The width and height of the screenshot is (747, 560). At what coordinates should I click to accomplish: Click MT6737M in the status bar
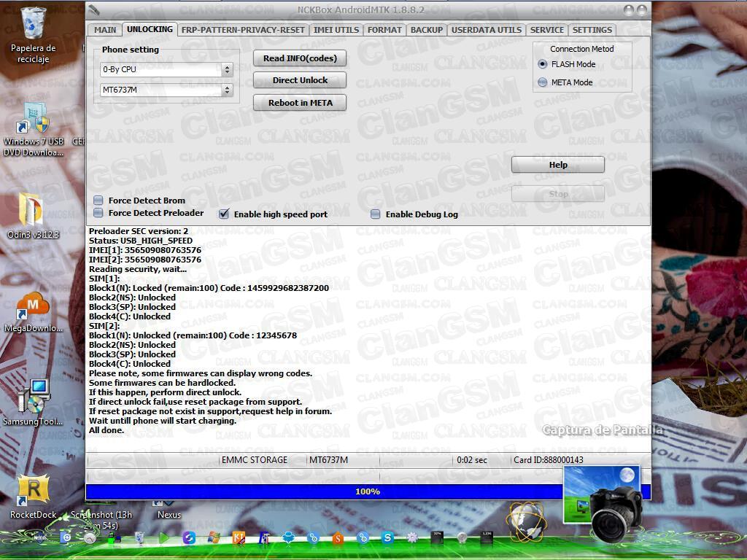(328, 460)
